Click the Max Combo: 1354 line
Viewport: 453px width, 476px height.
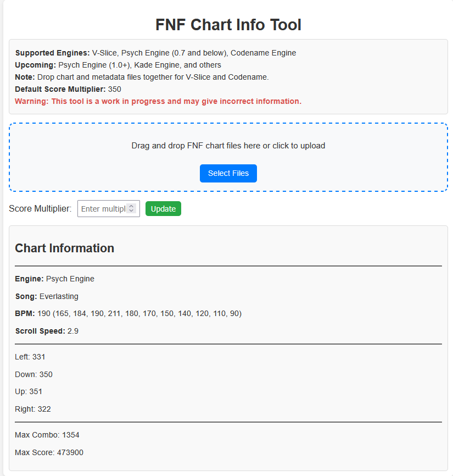point(47,435)
